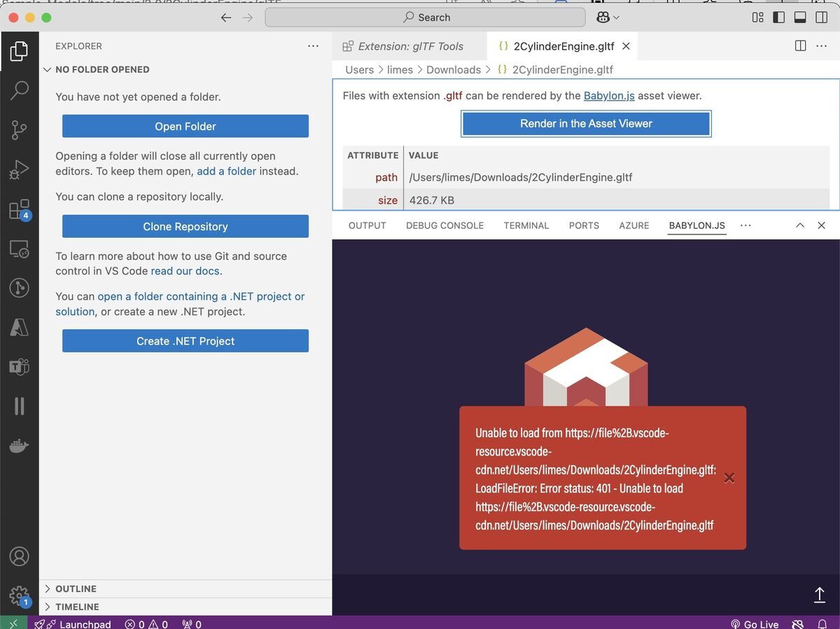Expand the TIMELINE section
The image size is (840, 629).
77,607
